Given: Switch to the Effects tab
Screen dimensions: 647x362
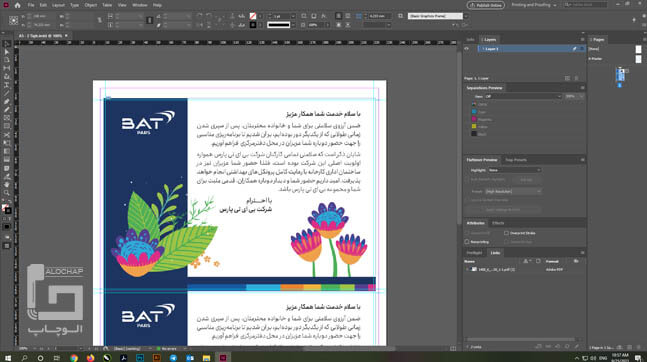Looking at the screenshot, I should [498, 223].
